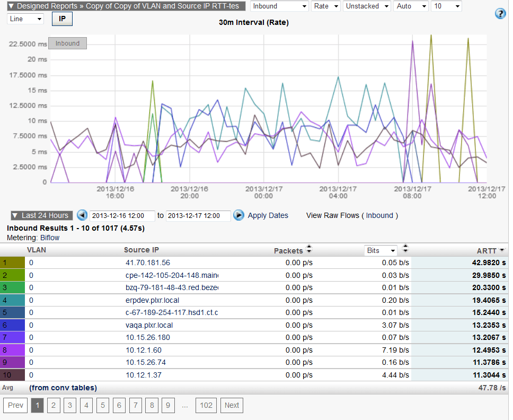Jump to last page 102
The image size is (513, 420).
[206, 405]
